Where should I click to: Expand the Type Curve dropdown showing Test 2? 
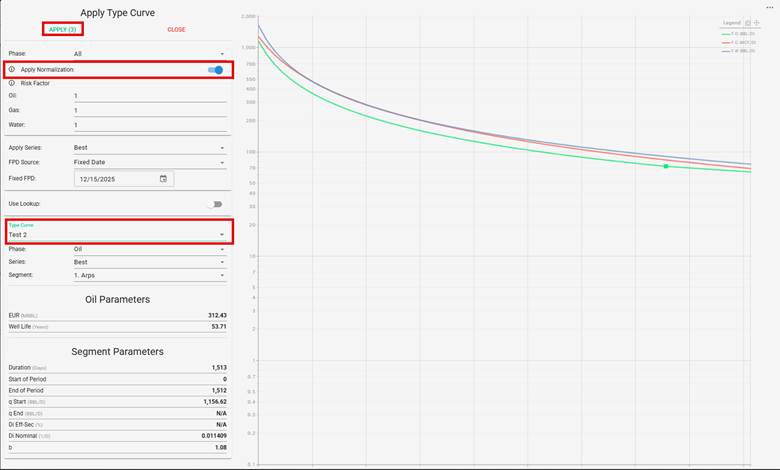[x=117, y=234]
